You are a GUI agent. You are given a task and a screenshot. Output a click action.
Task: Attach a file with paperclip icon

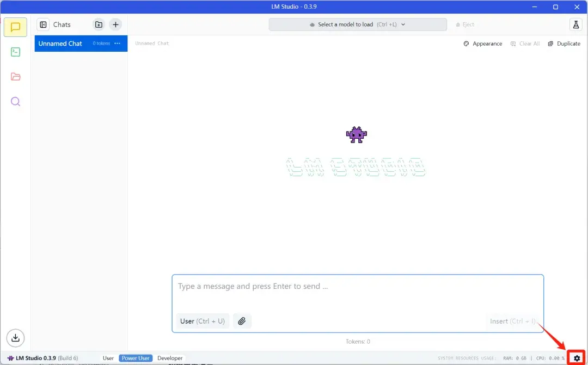tap(242, 321)
